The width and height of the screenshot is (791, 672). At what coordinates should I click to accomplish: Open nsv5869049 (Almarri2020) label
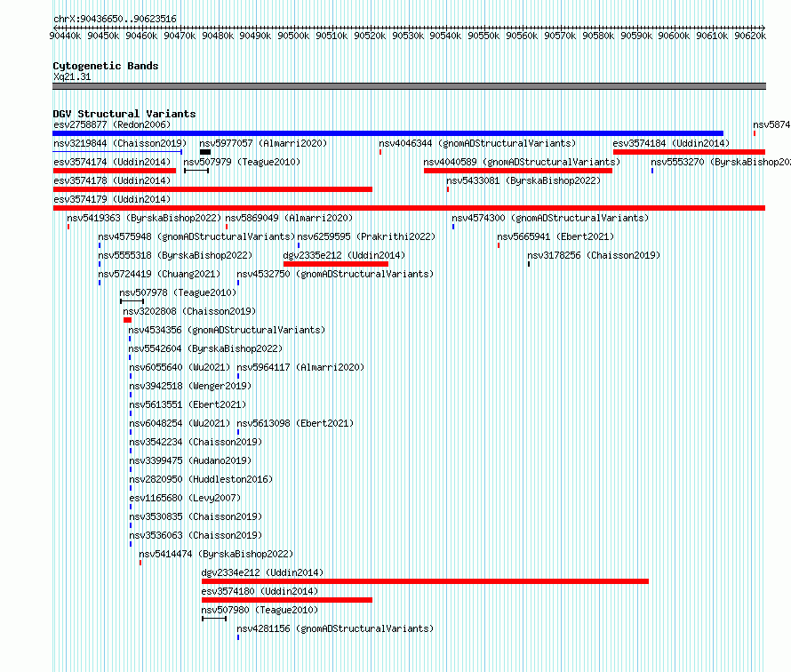(x=289, y=218)
